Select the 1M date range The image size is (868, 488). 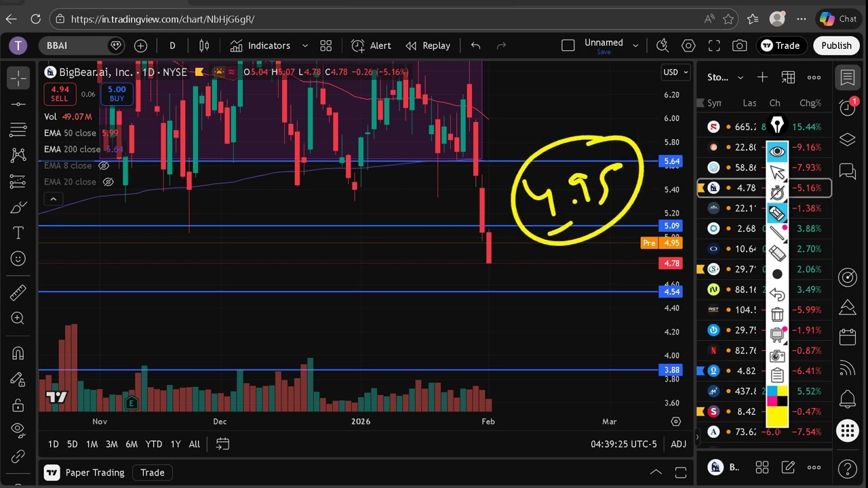click(92, 444)
